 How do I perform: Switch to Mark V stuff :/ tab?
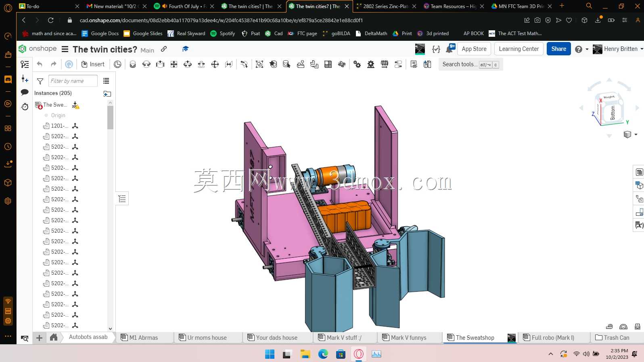click(x=344, y=338)
